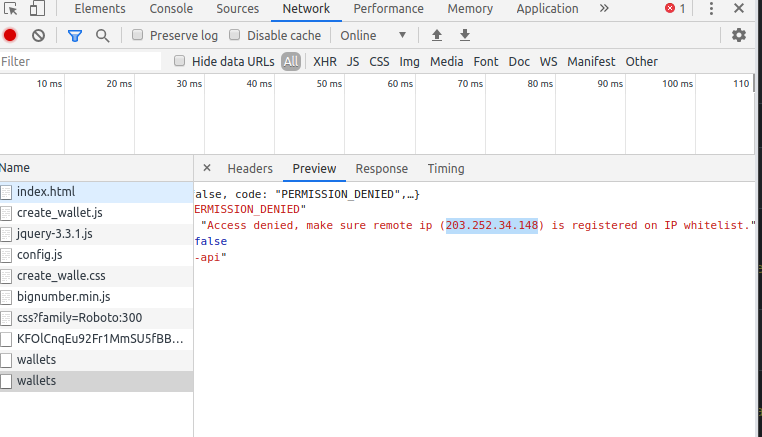Screen dimensions: 762x437
Task: Enable the Disable cache checkbox
Action: pyautogui.click(x=235, y=35)
